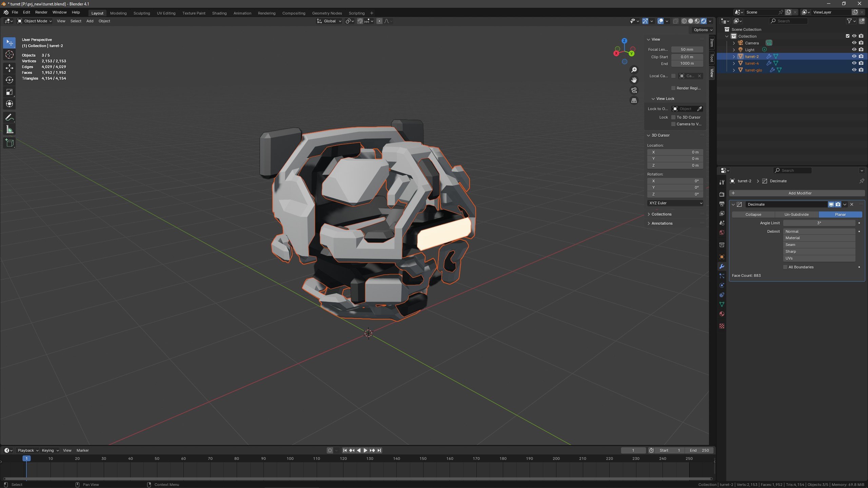Switch to wireframe viewport shading
Viewport: 868px width, 488px height.
tap(684, 21)
